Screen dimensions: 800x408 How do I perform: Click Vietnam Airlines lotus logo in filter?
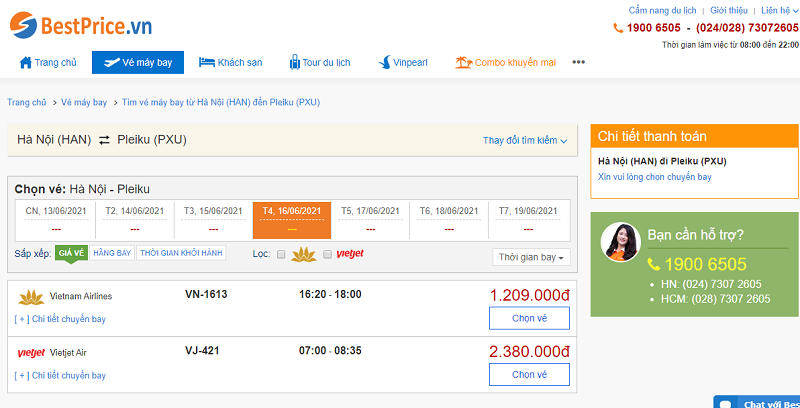pos(304,254)
